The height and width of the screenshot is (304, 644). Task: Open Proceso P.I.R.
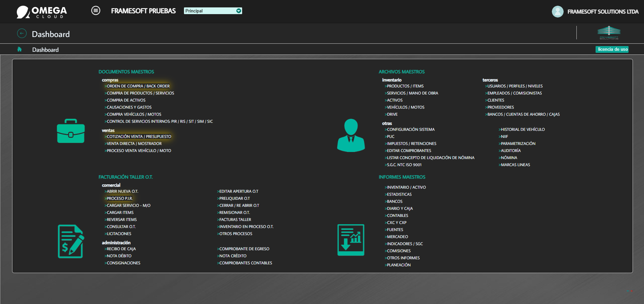(x=120, y=198)
